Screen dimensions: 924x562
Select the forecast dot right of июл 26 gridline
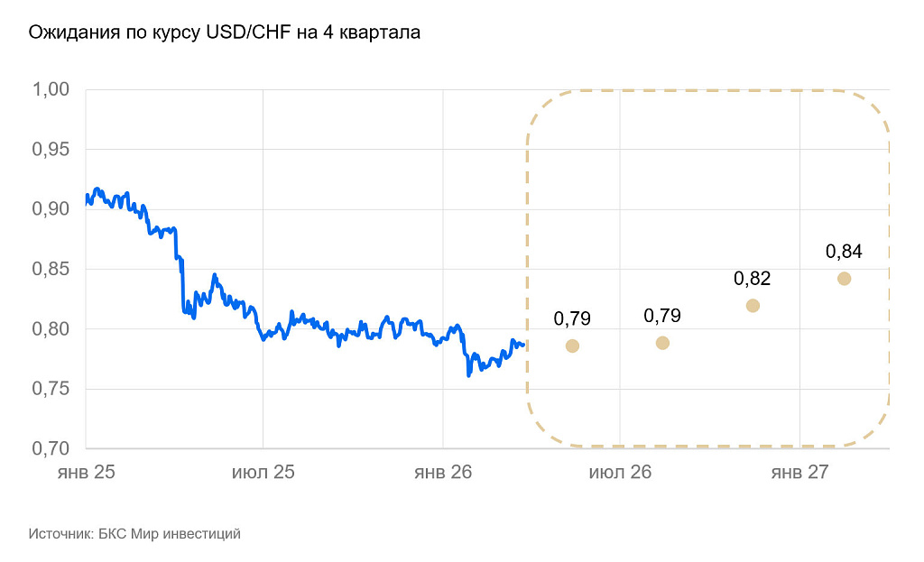coord(662,343)
